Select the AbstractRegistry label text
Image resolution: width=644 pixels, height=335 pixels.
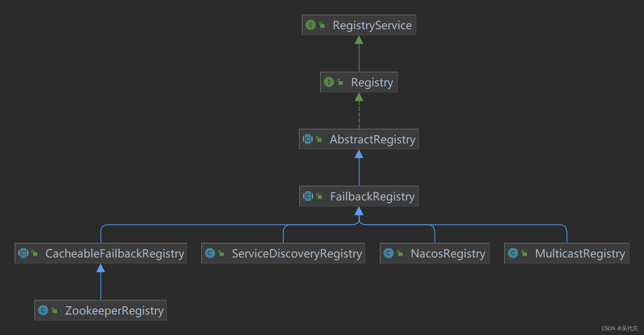click(x=372, y=139)
